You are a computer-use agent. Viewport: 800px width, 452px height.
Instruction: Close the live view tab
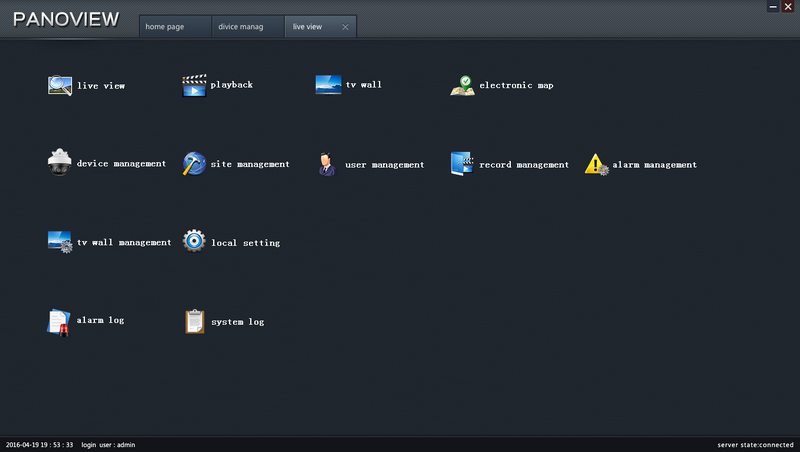click(x=345, y=27)
